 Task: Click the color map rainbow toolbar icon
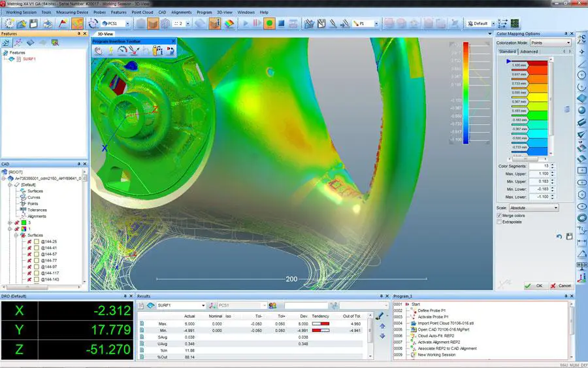pyautogui.click(x=229, y=24)
